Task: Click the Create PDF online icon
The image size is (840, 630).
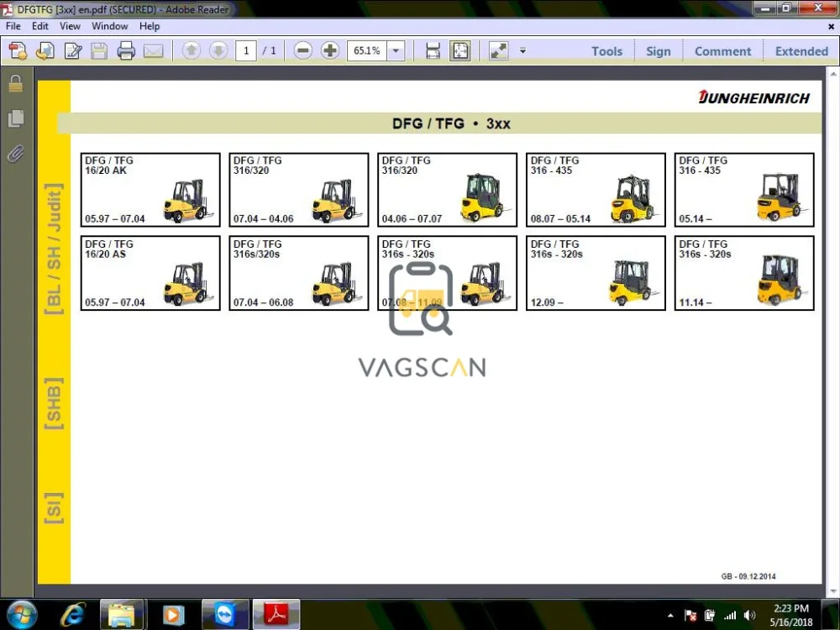Action: point(18,51)
